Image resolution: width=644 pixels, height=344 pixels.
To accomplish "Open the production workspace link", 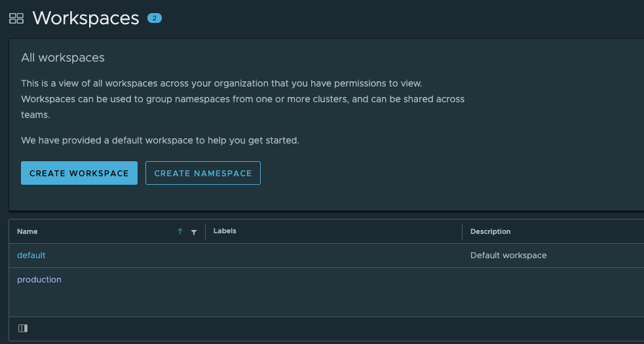I will click(x=39, y=280).
